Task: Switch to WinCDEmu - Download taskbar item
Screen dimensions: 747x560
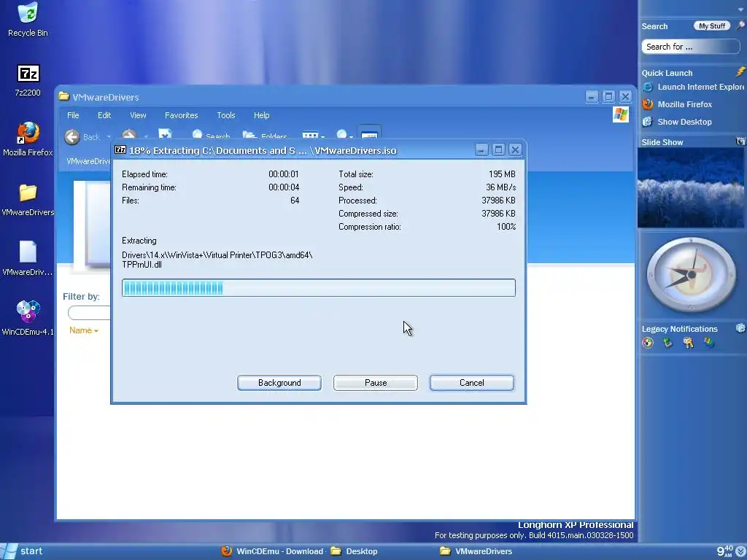Action: pos(273,551)
